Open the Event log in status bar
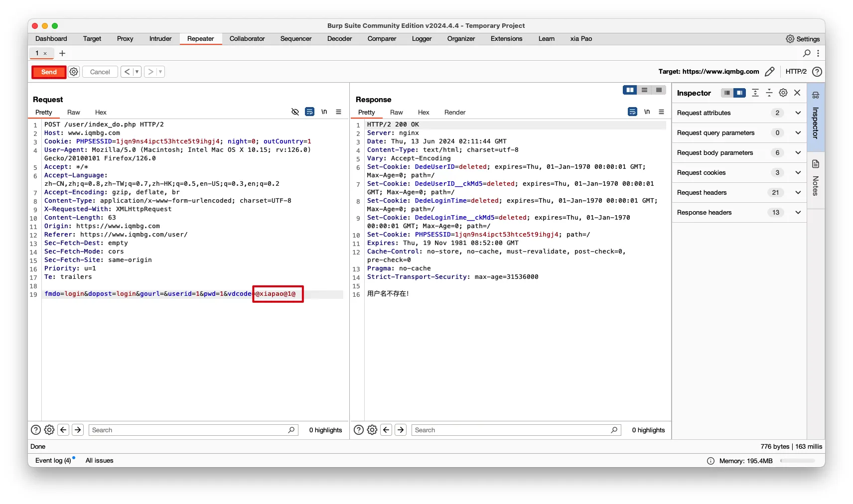This screenshot has height=504, width=853. [x=53, y=461]
